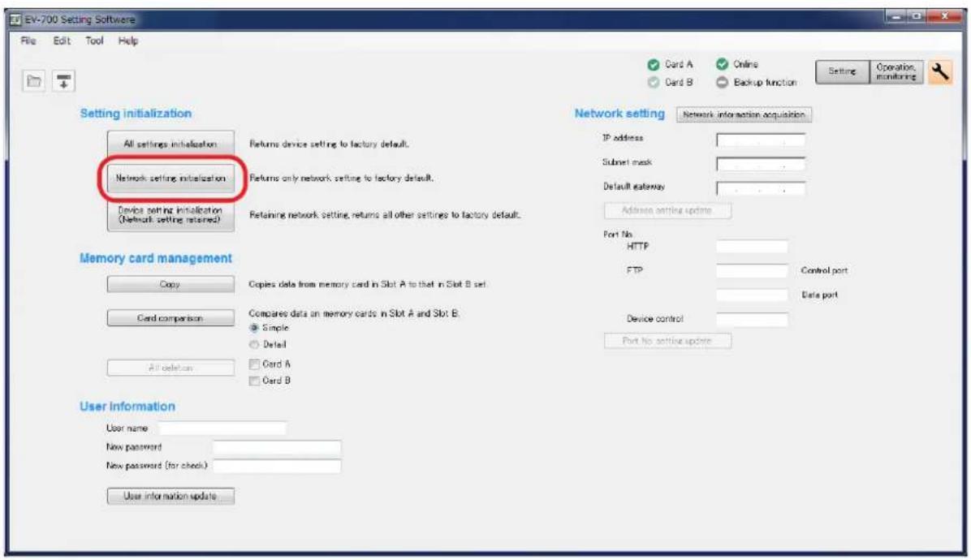
Task: Close the EV-700 Setting Software window
Action: coord(944,16)
